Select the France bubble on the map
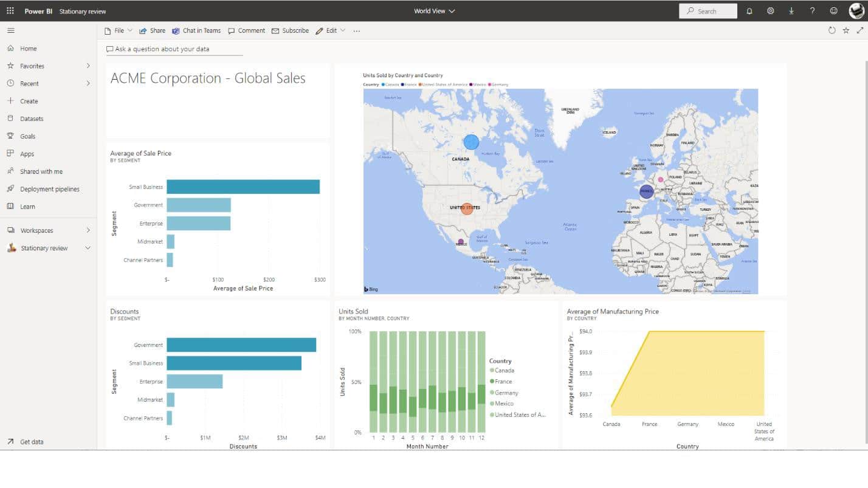 pyautogui.click(x=647, y=191)
